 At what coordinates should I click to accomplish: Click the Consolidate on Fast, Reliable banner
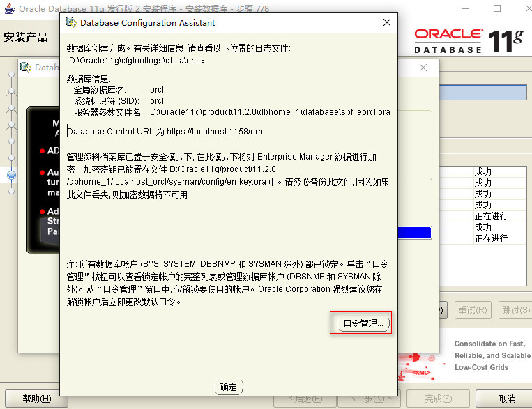point(492,355)
